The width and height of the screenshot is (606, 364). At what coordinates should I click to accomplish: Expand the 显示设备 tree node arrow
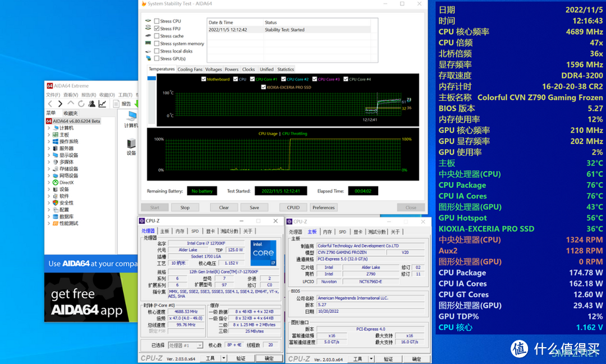click(49, 155)
